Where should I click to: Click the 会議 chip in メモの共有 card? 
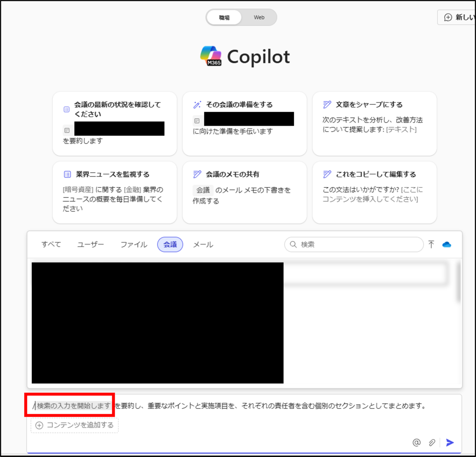pos(203,190)
